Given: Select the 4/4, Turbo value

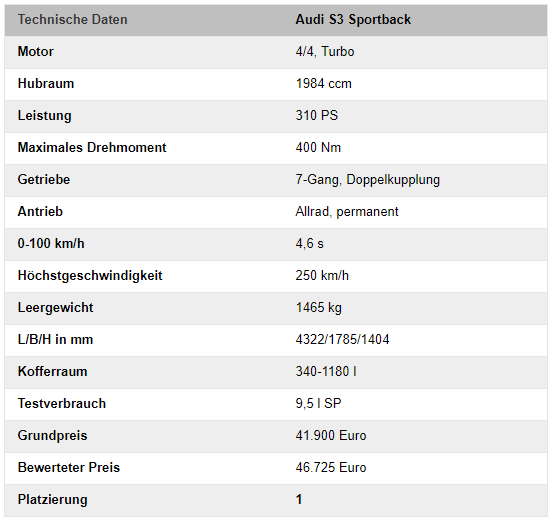Looking at the screenshot, I should (x=325, y=52).
